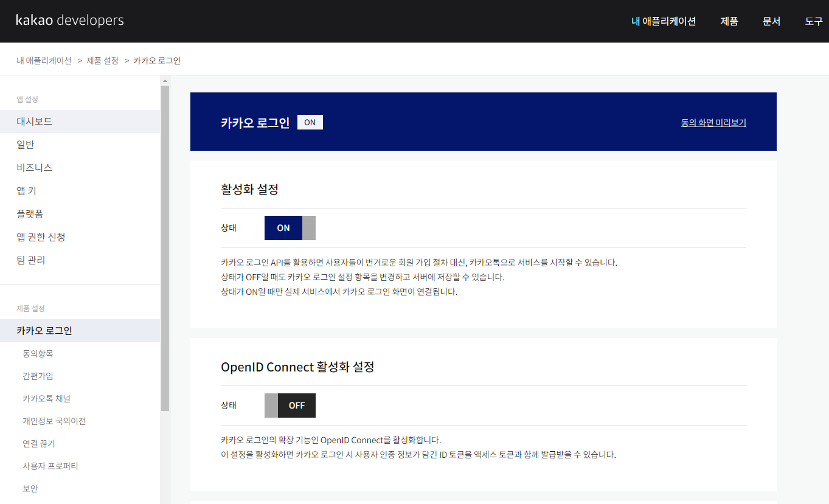The height and width of the screenshot is (504, 829).
Task: Toggle OpenID Connect OFF switch
Action: tap(290, 406)
